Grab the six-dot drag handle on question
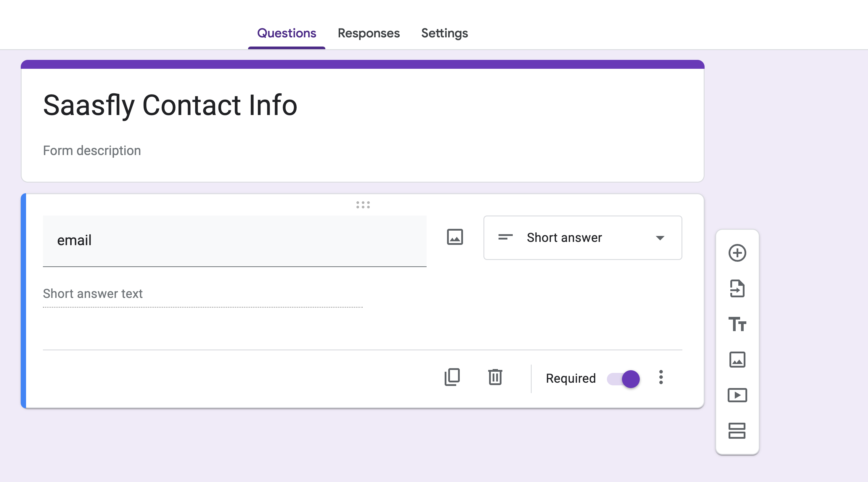This screenshot has height=482, width=868. 363,205
